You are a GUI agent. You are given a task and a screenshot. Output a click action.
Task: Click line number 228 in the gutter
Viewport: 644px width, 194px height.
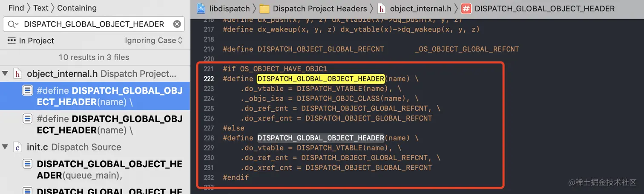[x=209, y=138]
